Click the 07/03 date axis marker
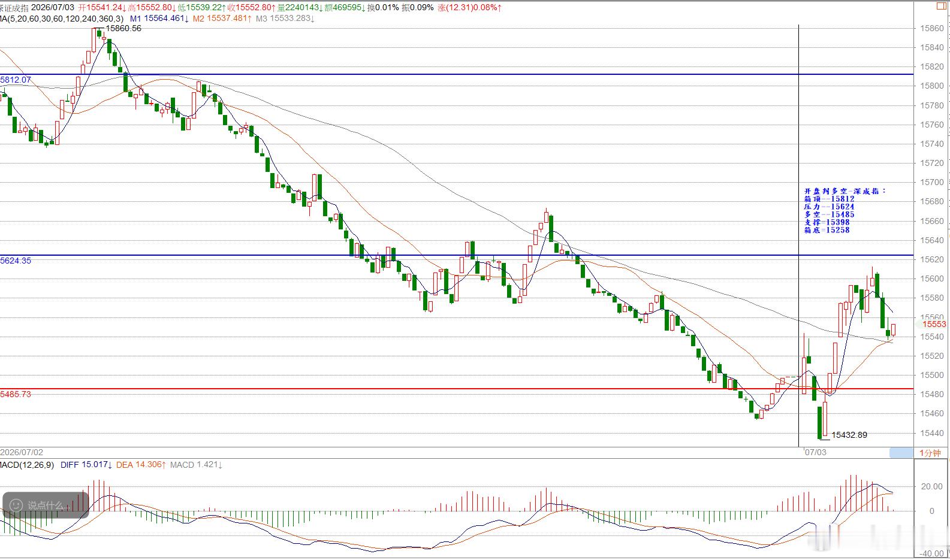Image resolution: width=950 pixels, height=560 pixels. [x=816, y=453]
